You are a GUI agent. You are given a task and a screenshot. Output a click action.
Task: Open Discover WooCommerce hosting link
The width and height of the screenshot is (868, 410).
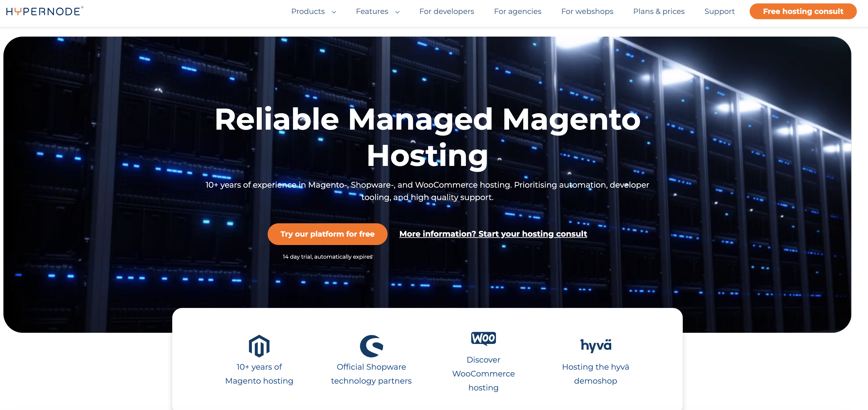point(483,373)
